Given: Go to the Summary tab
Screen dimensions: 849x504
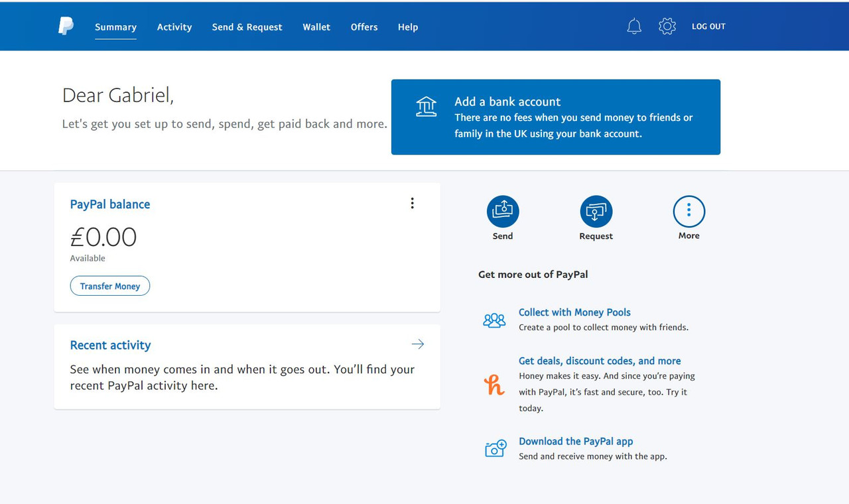Looking at the screenshot, I should [x=115, y=27].
